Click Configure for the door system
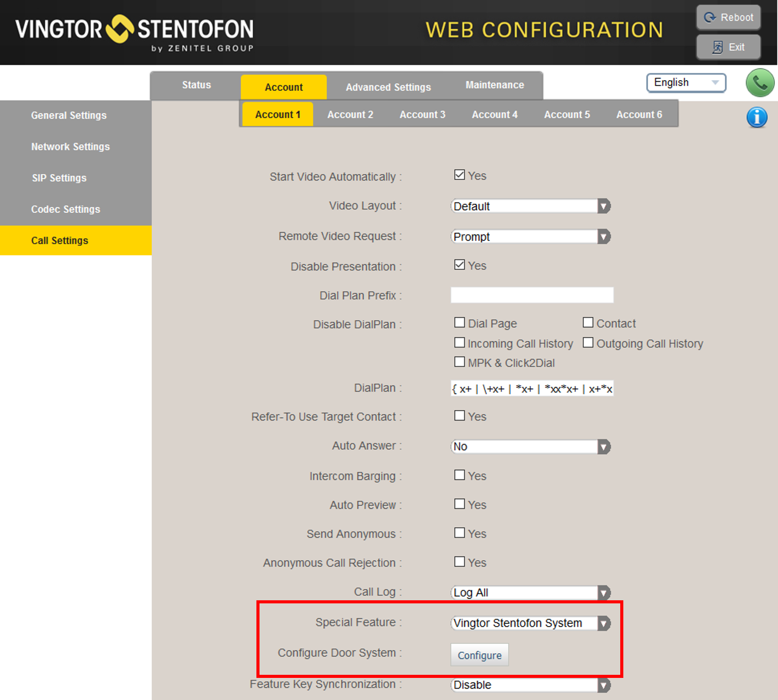The height and width of the screenshot is (700, 778). (x=479, y=655)
